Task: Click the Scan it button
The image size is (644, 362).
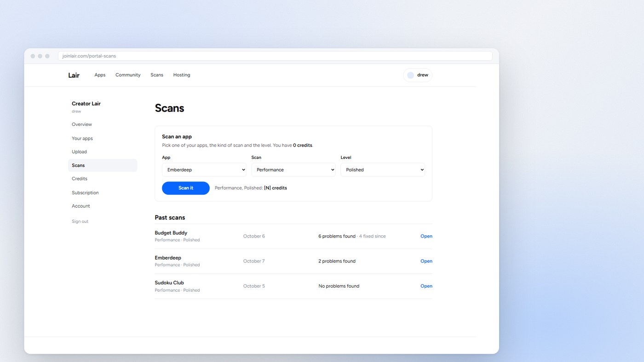Action: tap(186, 188)
